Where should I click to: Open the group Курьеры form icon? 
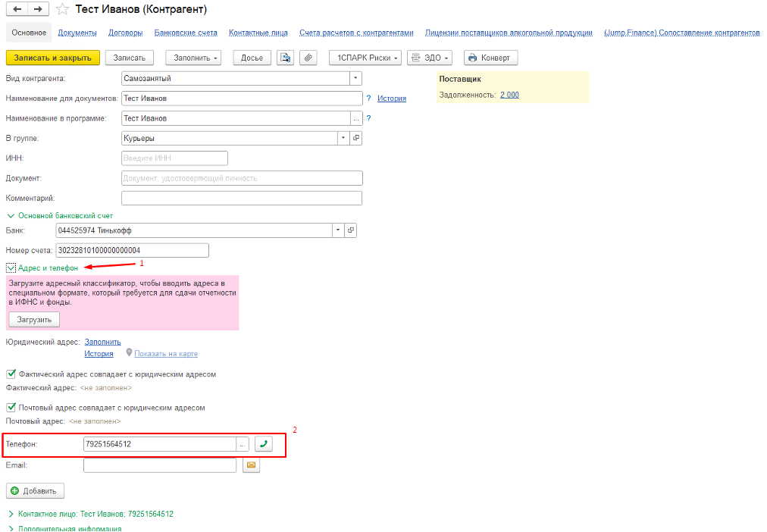(356, 138)
